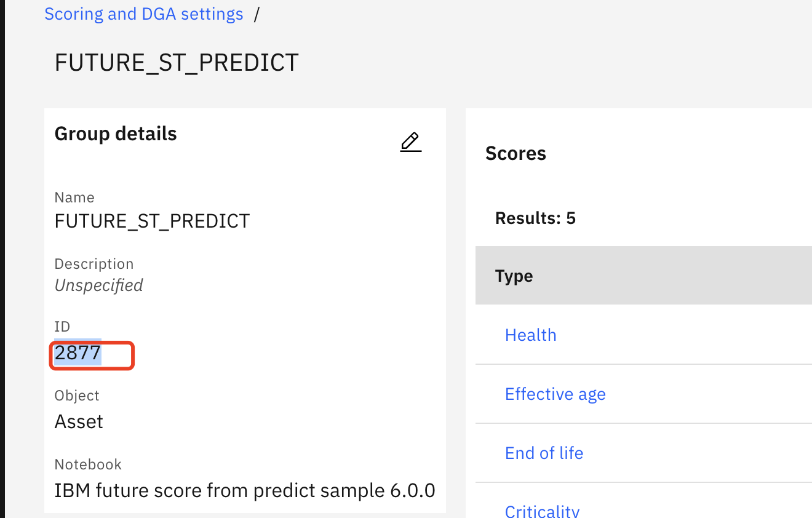Click the Results: 5 count label

tap(535, 218)
